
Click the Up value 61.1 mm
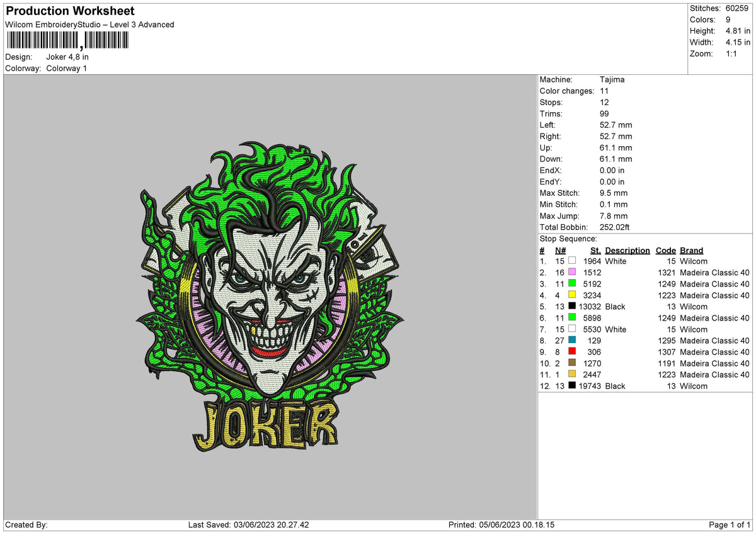click(x=616, y=148)
